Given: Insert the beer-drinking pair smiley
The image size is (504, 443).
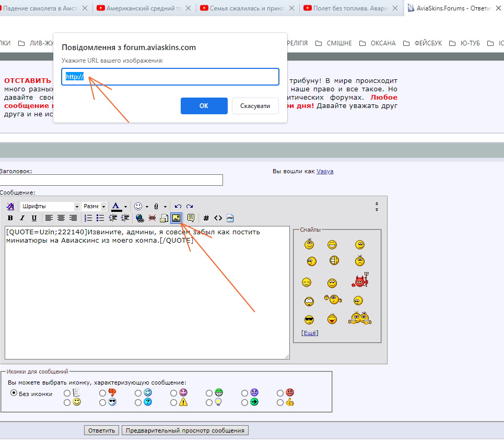Looking at the screenshot, I should click(360, 318).
